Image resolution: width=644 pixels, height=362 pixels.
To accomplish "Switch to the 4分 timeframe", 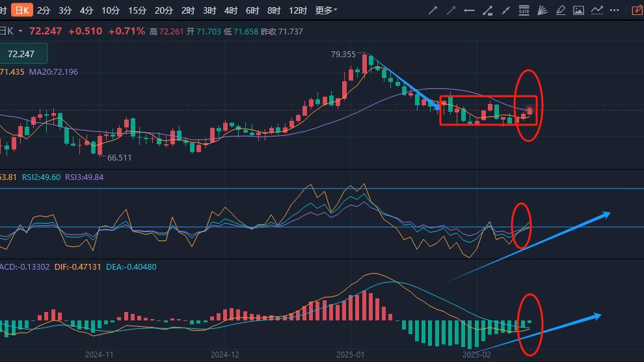I will tap(87, 10).
